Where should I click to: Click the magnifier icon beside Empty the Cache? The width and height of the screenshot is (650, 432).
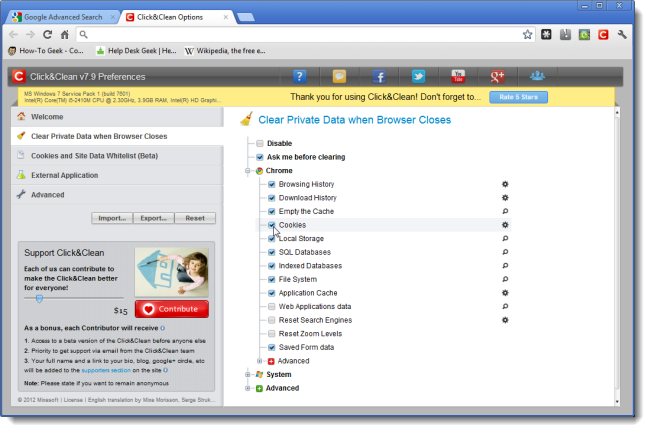click(x=505, y=211)
